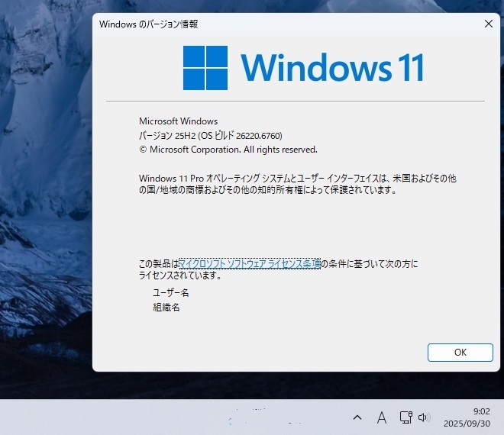The height and width of the screenshot is (435, 504).
Task: Click the © Microsoft Corporation. All rights reserved. line
Action: 228,150
